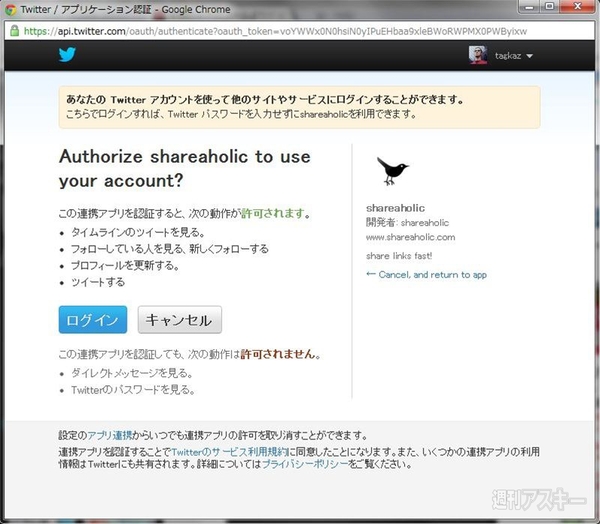Click the 開発者: shareaholic developer line
The image size is (600, 524).
tap(408, 222)
